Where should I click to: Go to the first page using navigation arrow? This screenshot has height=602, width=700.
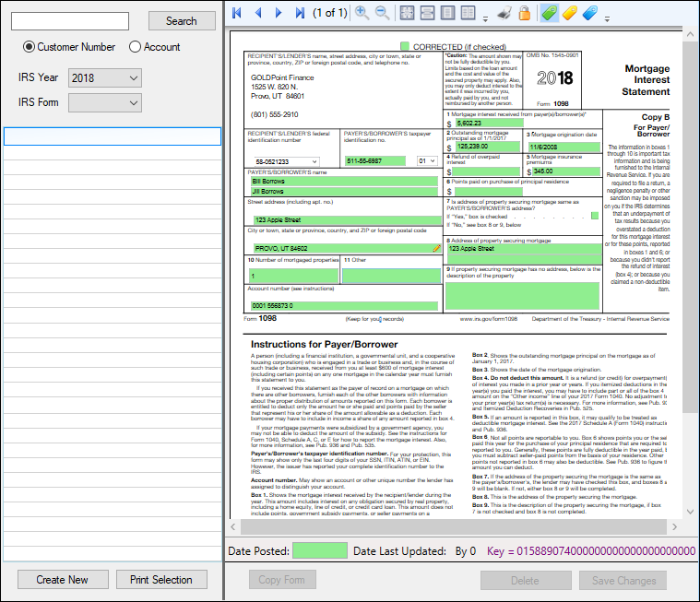pos(237,13)
